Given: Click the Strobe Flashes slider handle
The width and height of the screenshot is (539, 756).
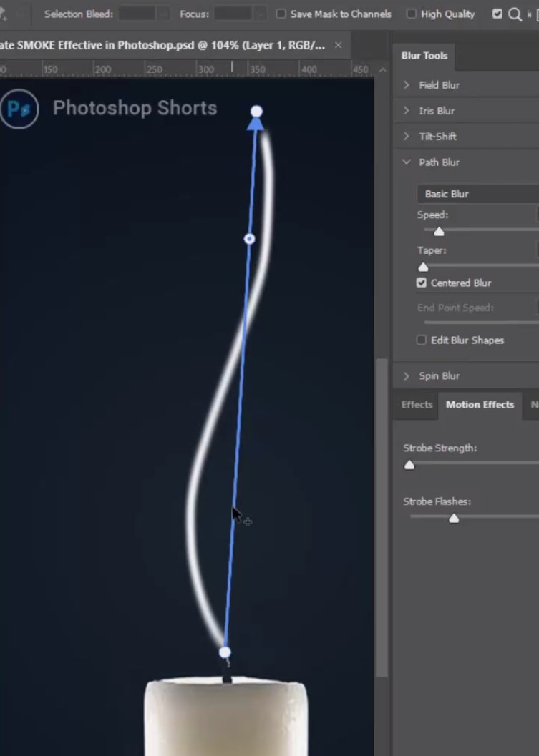Looking at the screenshot, I should (x=454, y=519).
